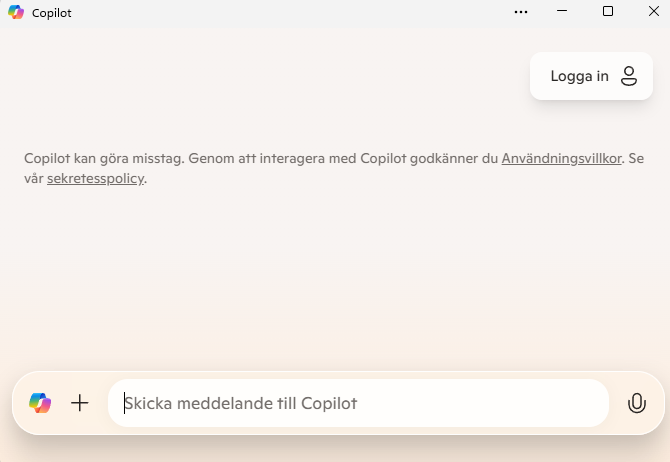Viewport: 670px width, 462px height.
Task: Open the three-dots more options menu
Action: coord(520,12)
